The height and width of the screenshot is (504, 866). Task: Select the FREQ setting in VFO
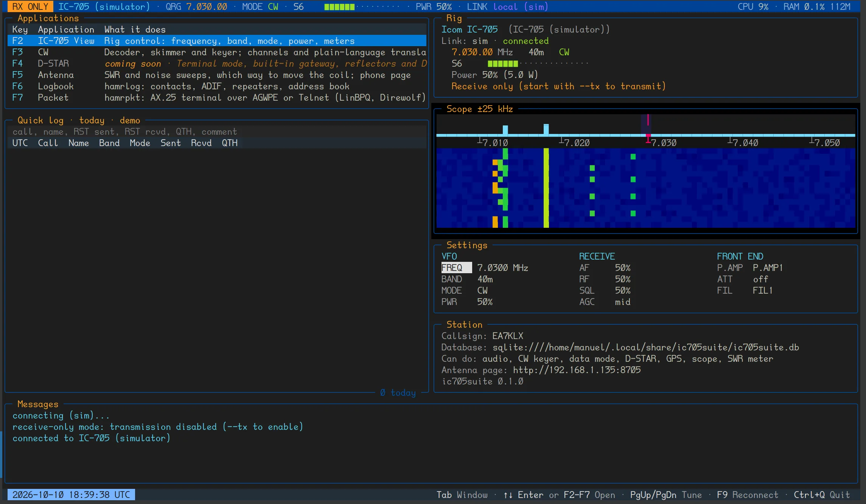(485, 268)
